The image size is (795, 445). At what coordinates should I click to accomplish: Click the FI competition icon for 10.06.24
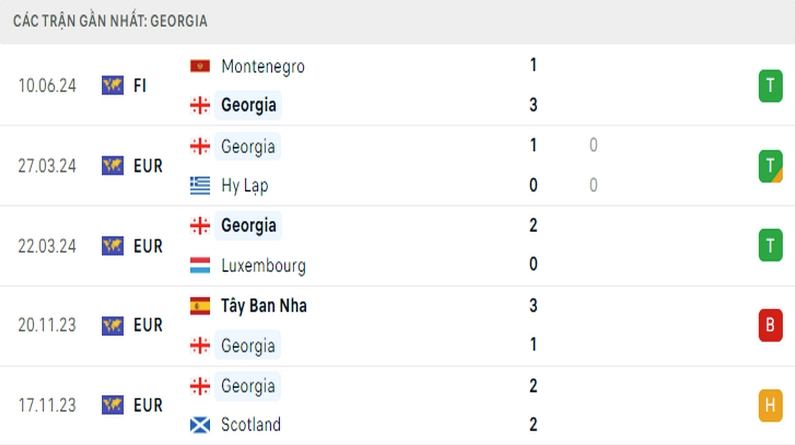click(x=112, y=86)
